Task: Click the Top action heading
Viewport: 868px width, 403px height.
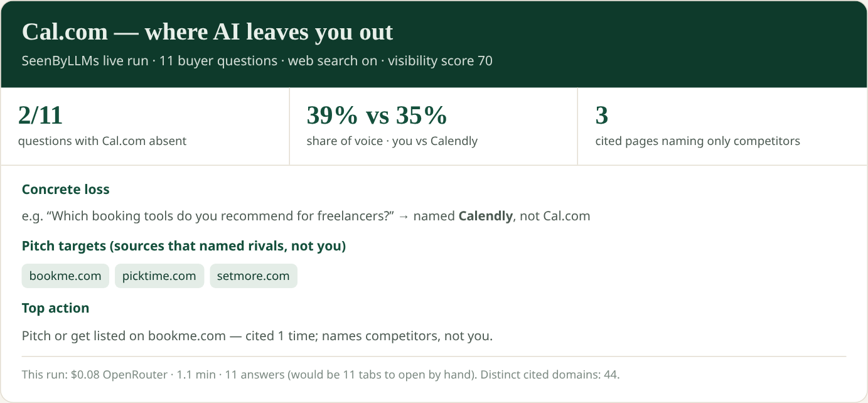Action: 56,308
